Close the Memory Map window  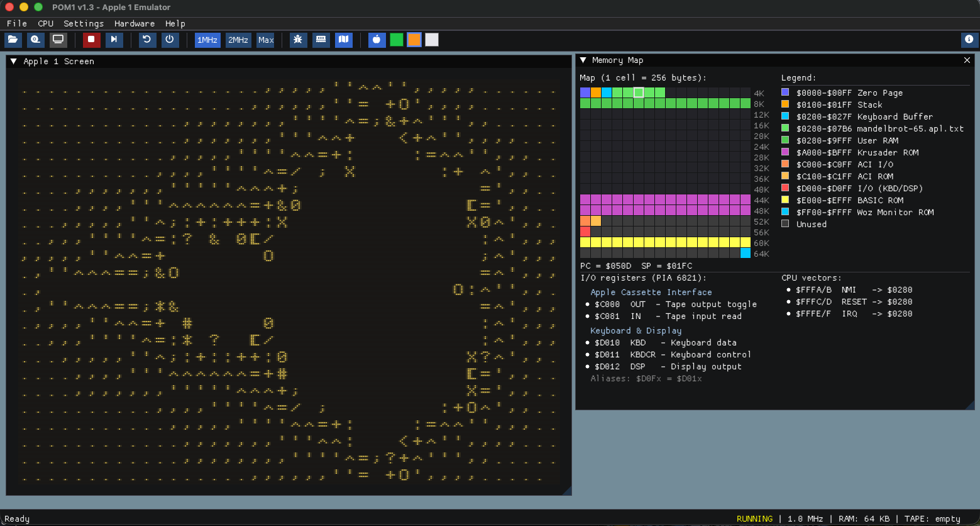point(967,60)
